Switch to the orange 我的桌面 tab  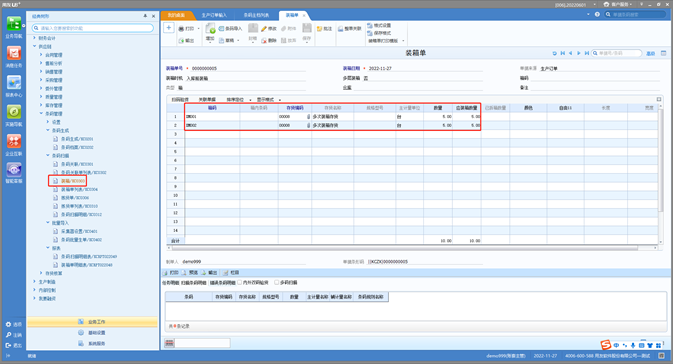click(x=176, y=15)
